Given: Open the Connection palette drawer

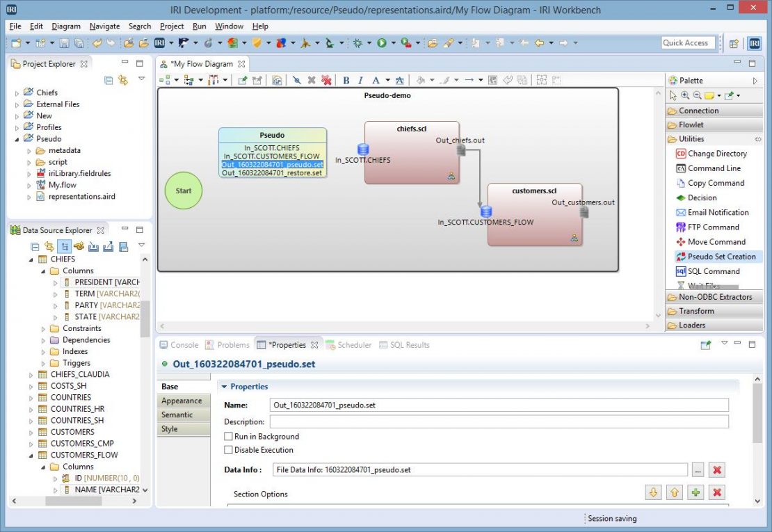Looking at the screenshot, I should click(x=714, y=111).
